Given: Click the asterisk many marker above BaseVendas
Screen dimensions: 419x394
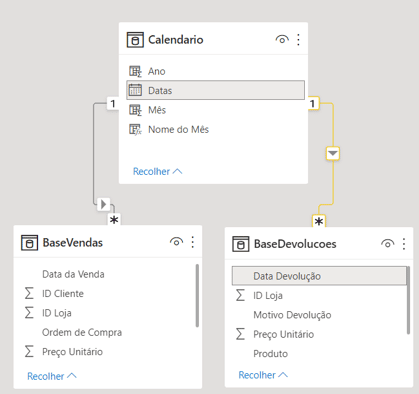Looking at the screenshot, I should [114, 220].
